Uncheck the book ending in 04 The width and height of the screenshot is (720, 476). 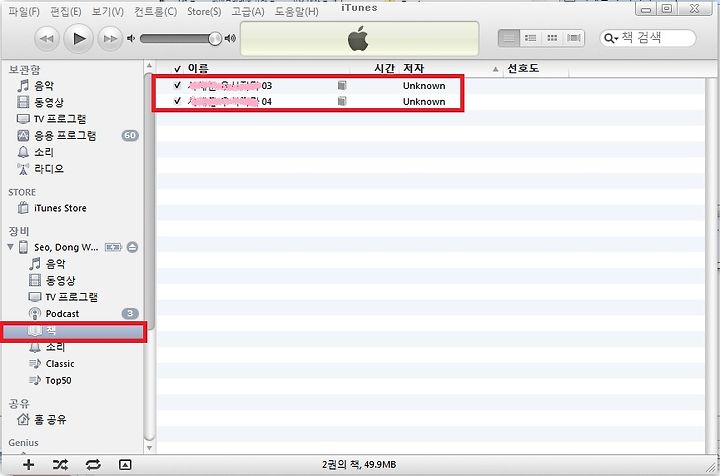click(x=177, y=101)
